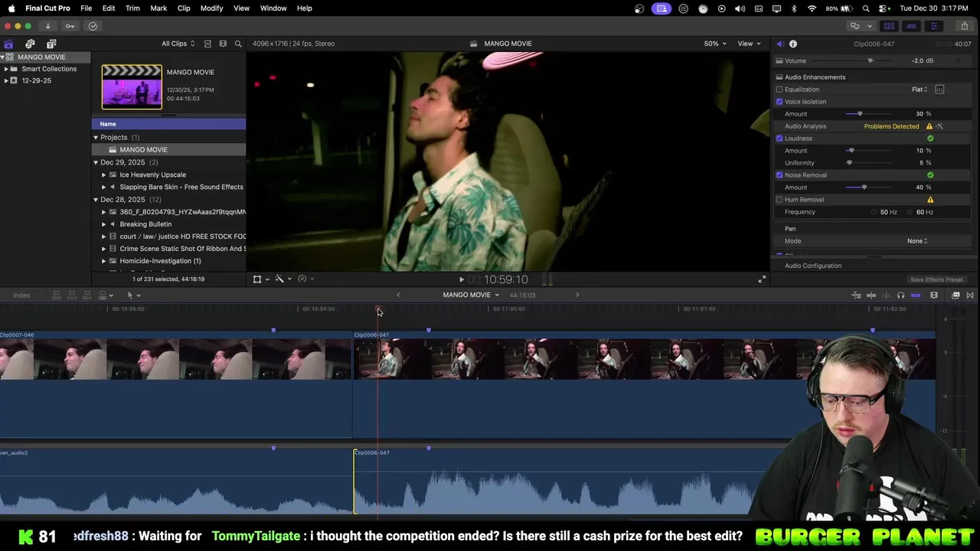Open the Keyword Editor key icon

[70, 26]
